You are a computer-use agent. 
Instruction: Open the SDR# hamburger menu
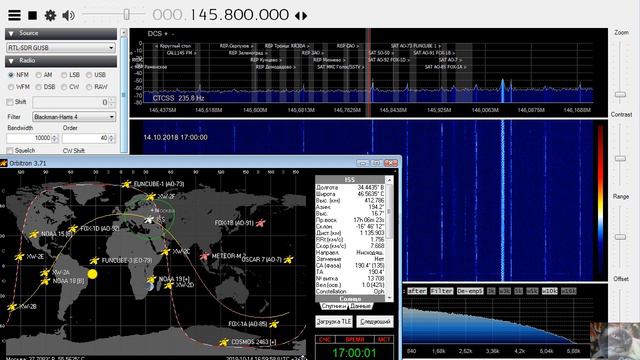[x=14, y=16]
